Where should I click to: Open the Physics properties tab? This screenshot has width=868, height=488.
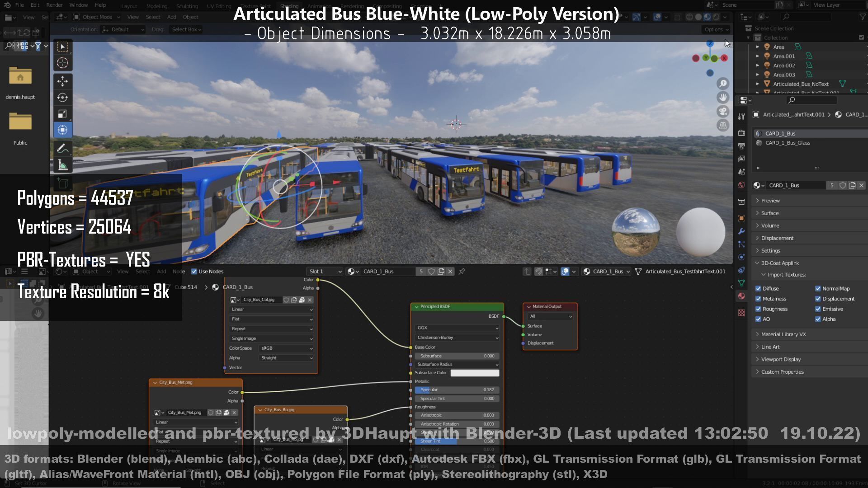pyautogui.click(x=741, y=257)
